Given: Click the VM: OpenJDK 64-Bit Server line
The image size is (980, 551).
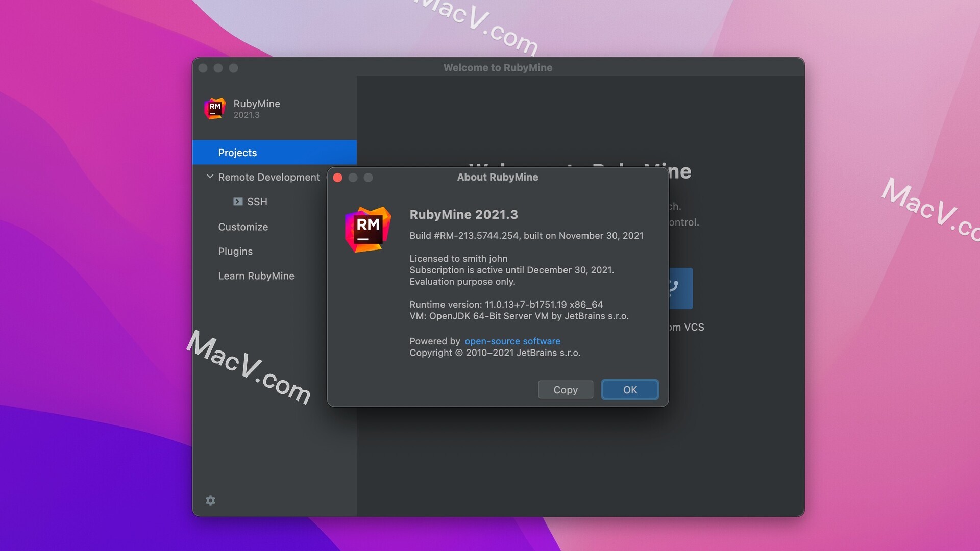Looking at the screenshot, I should click(519, 316).
